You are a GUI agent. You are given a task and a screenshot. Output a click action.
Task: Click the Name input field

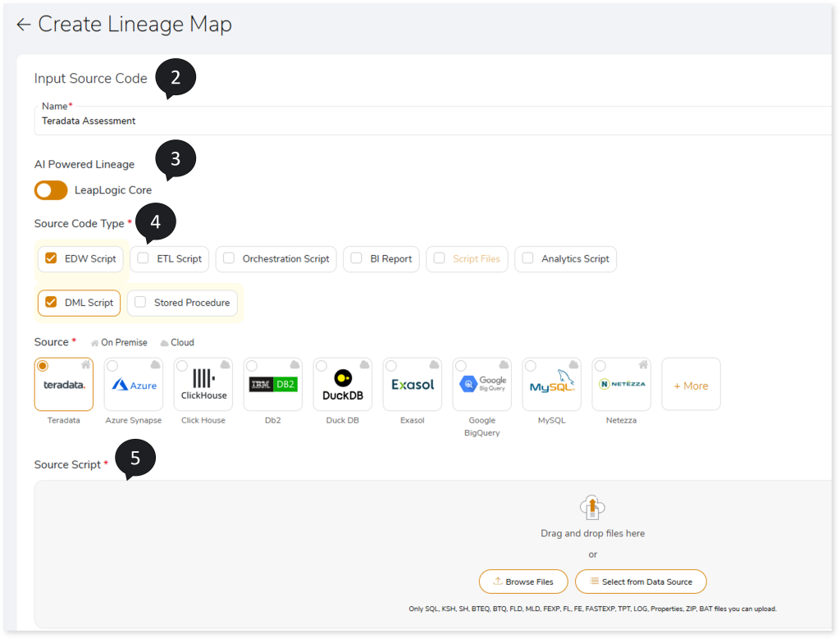pos(410,121)
